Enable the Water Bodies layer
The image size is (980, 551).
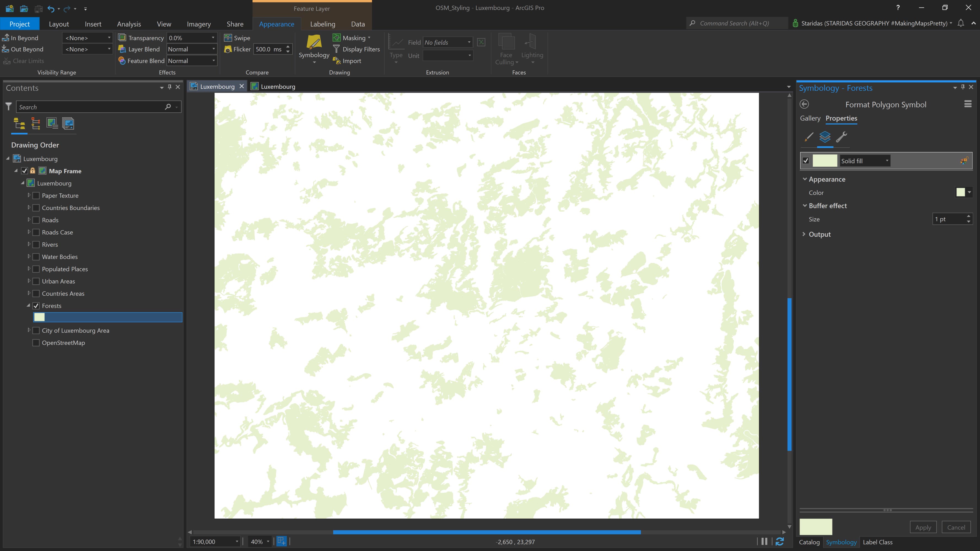[x=36, y=257]
